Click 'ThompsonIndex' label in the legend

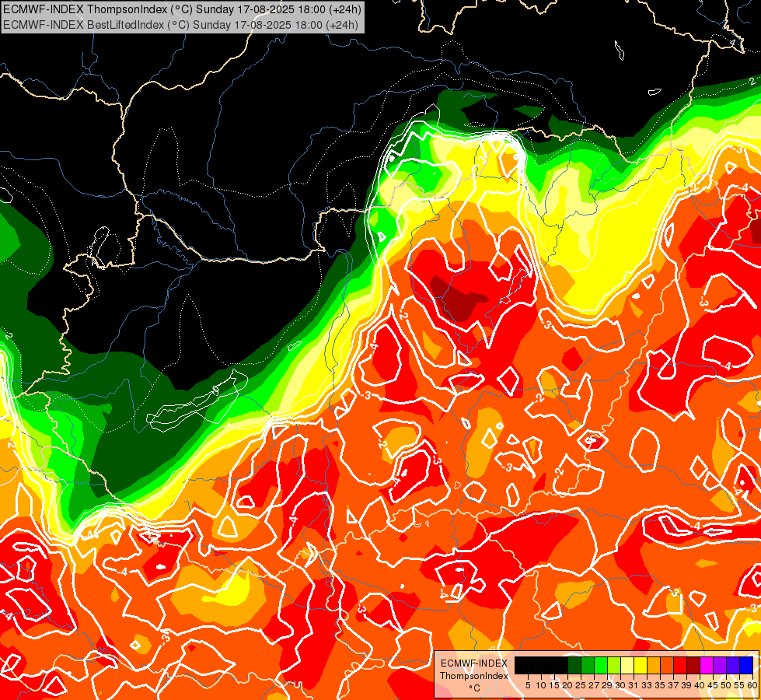click(474, 676)
